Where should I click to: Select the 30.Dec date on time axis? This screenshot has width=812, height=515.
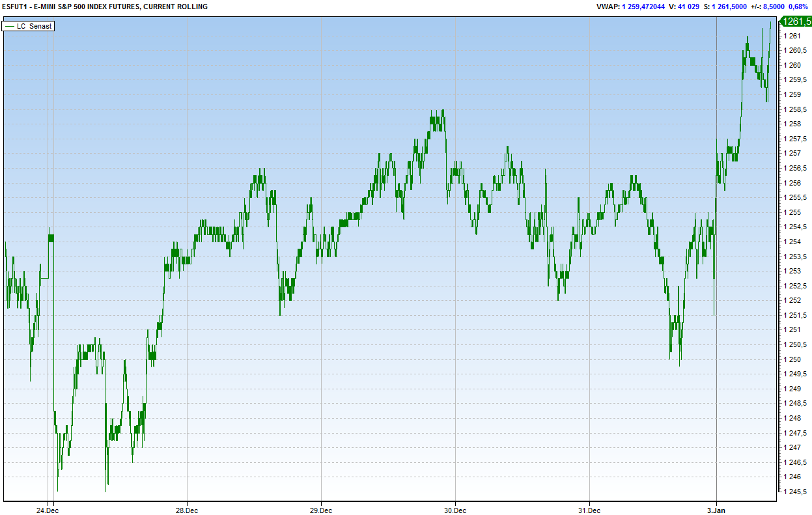coord(455,510)
